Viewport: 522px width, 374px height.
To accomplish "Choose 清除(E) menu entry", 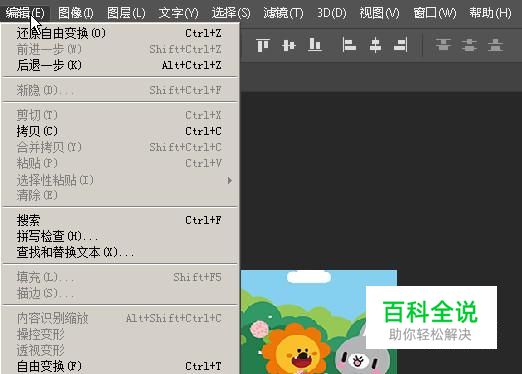I will (x=120, y=195).
